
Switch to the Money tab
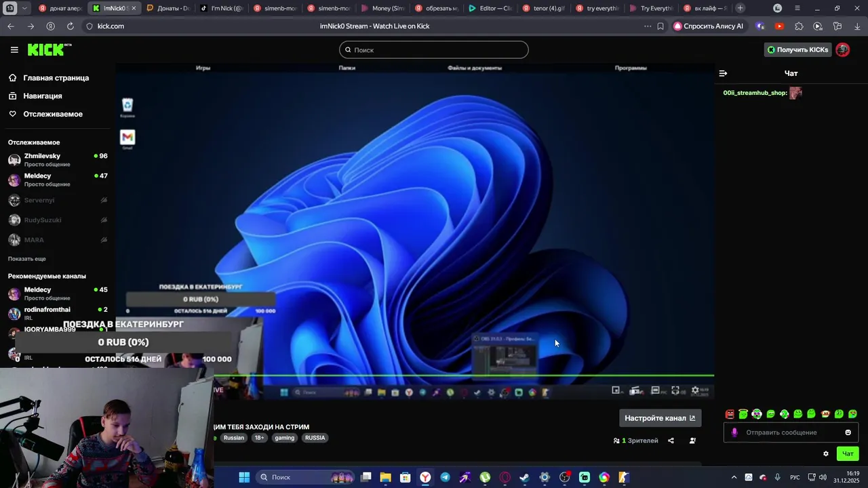point(383,8)
